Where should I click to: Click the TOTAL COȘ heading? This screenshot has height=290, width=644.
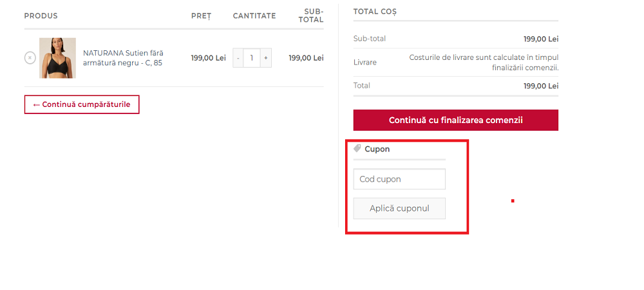coord(375,12)
